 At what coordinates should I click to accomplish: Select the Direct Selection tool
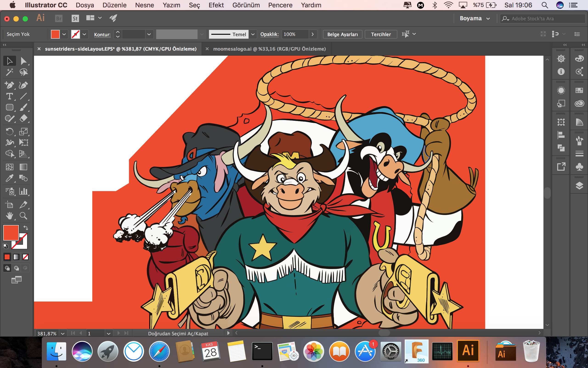[24, 61]
